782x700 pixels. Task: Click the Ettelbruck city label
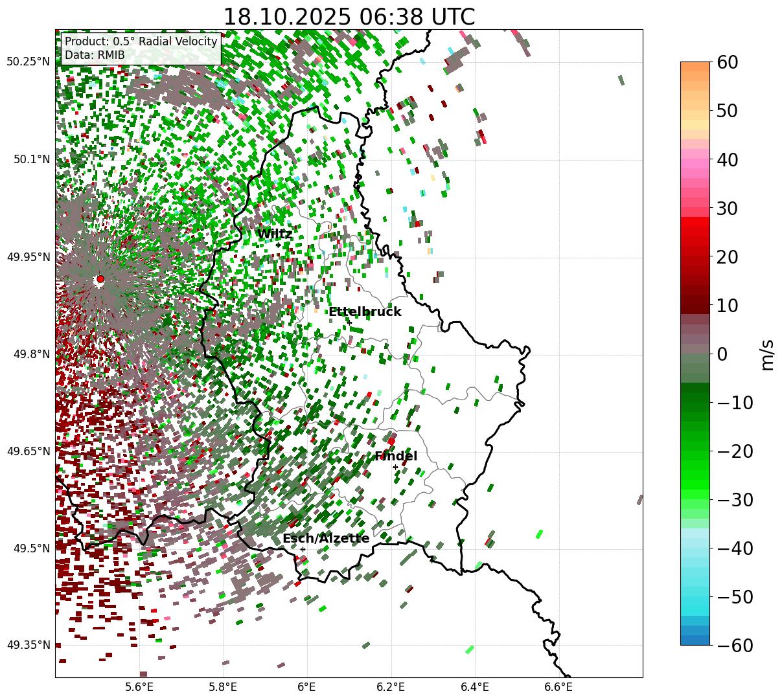[x=365, y=312]
